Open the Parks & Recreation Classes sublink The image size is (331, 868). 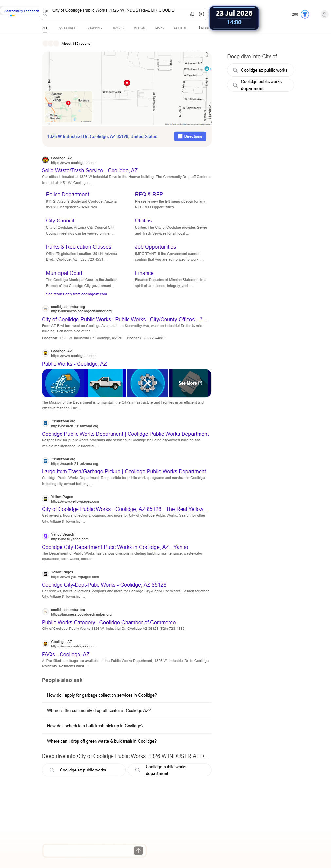click(78, 247)
